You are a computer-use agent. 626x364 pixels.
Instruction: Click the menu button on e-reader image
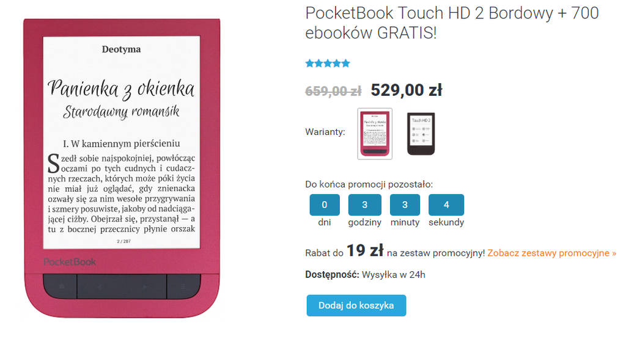coord(183,286)
